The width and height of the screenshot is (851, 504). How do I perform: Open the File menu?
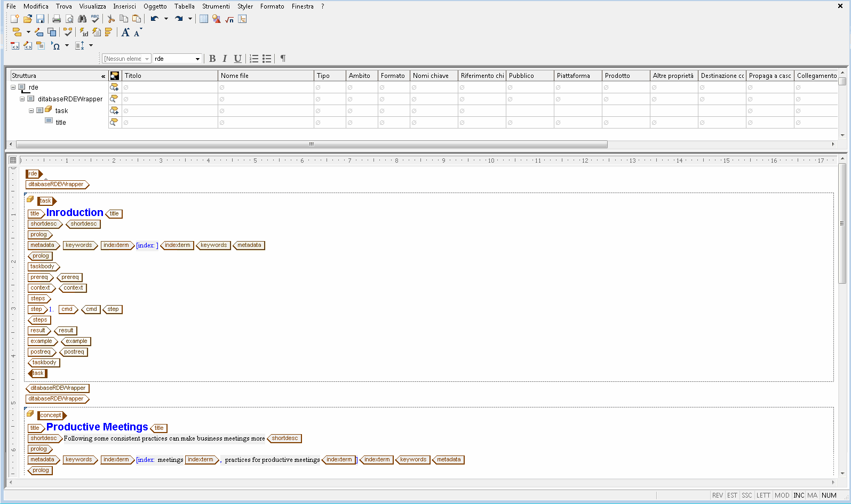pyautogui.click(x=11, y=6)
